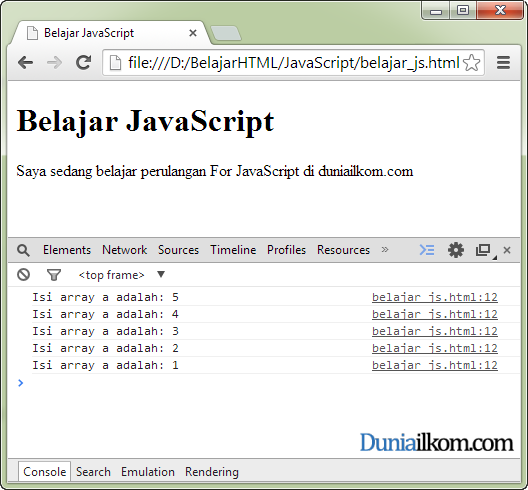
Task: Open the Sources tab
Action: (178, 250)
